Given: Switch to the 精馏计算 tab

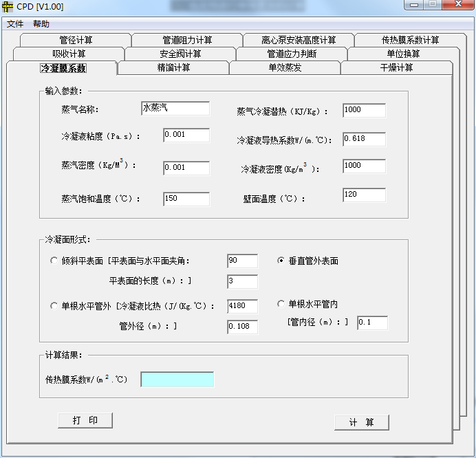Looking at the screenshot, I should coord(173,67).
